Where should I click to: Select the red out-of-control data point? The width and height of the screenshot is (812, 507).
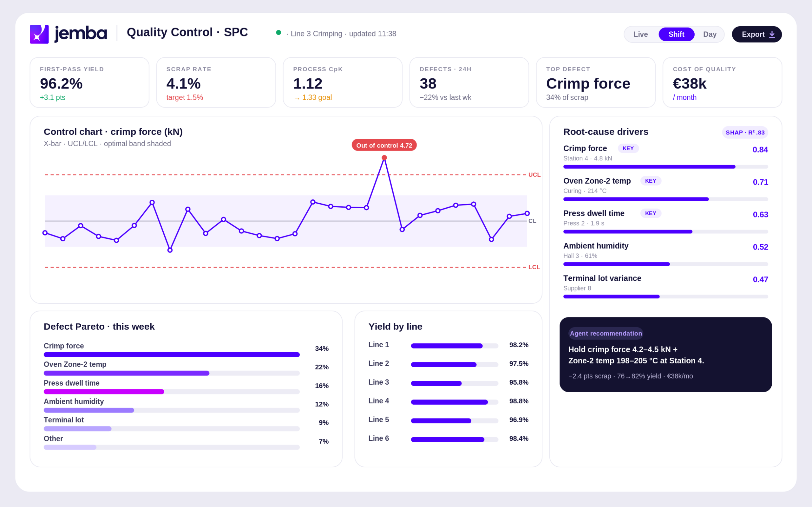click(384, 158)
